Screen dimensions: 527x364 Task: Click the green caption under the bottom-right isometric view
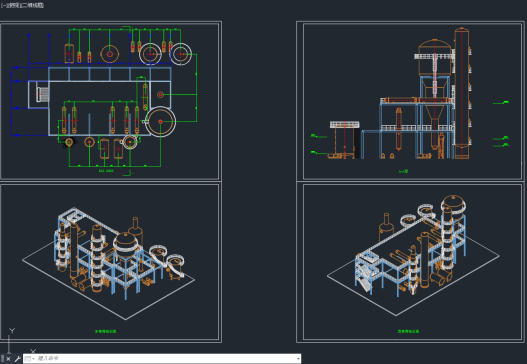[x=408, y=331]
